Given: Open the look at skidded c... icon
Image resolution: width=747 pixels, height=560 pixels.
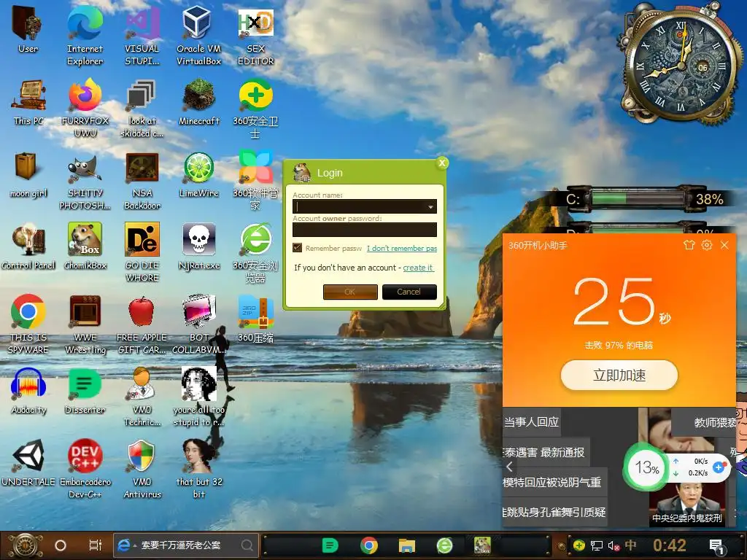Looking at the screenshot, I should point(142,109).
